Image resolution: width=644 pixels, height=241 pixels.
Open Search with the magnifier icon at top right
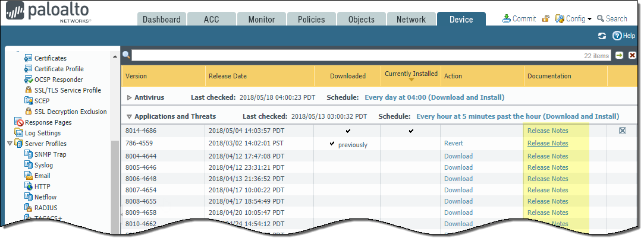(x=601, y=19)
